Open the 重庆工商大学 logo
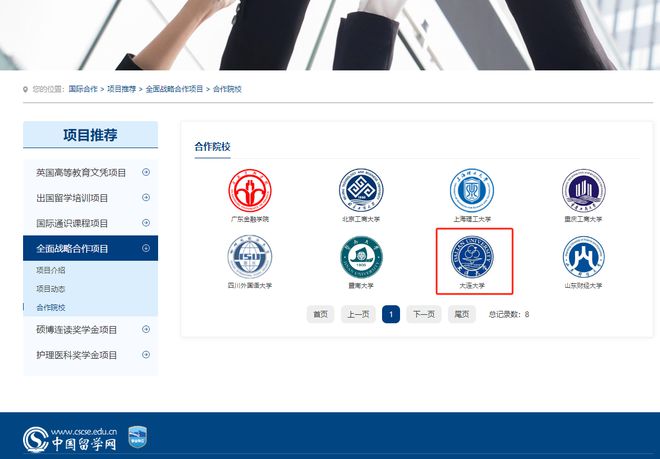 tap(583, 190)
